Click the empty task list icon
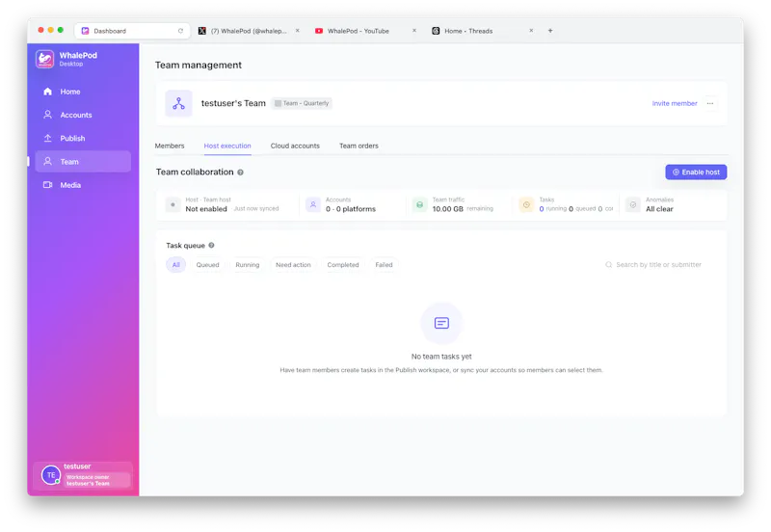The width and height of the screenshot is (771, 532). click(441, 323)
